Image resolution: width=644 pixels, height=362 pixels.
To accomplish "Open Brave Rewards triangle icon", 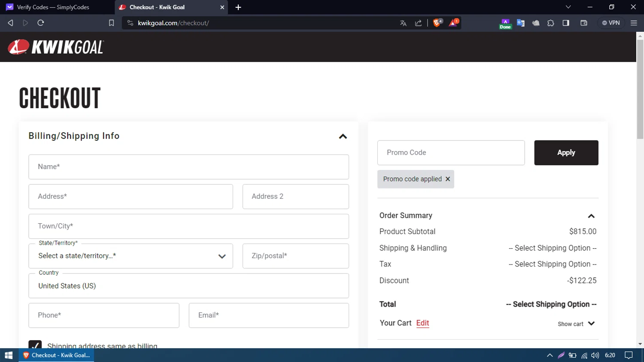I will pyautogui.click(x=453, y=23).
